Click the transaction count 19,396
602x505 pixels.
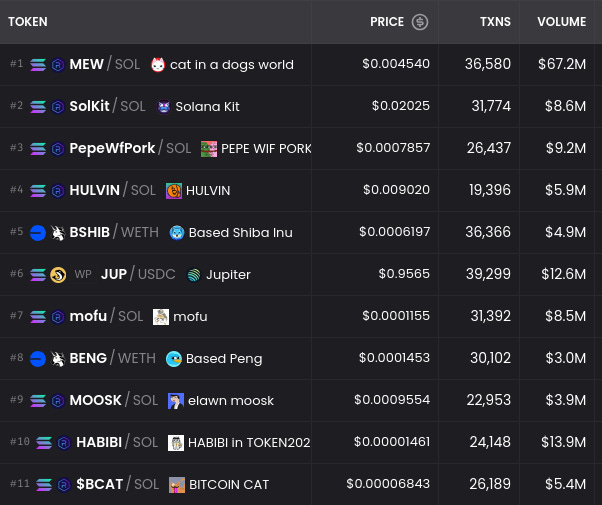point(490,190)
